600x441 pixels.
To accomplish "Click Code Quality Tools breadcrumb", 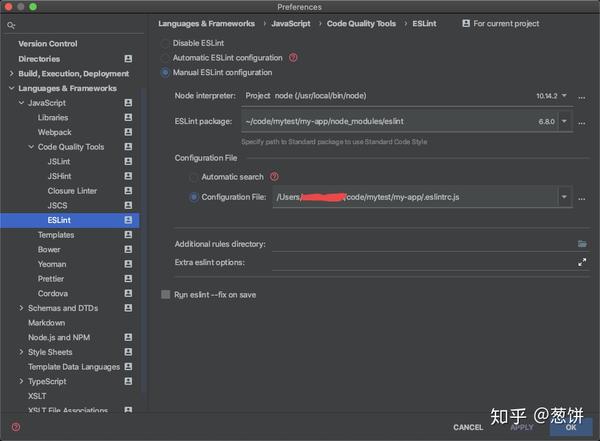I will pyautogui.click(x=361, y=24).
